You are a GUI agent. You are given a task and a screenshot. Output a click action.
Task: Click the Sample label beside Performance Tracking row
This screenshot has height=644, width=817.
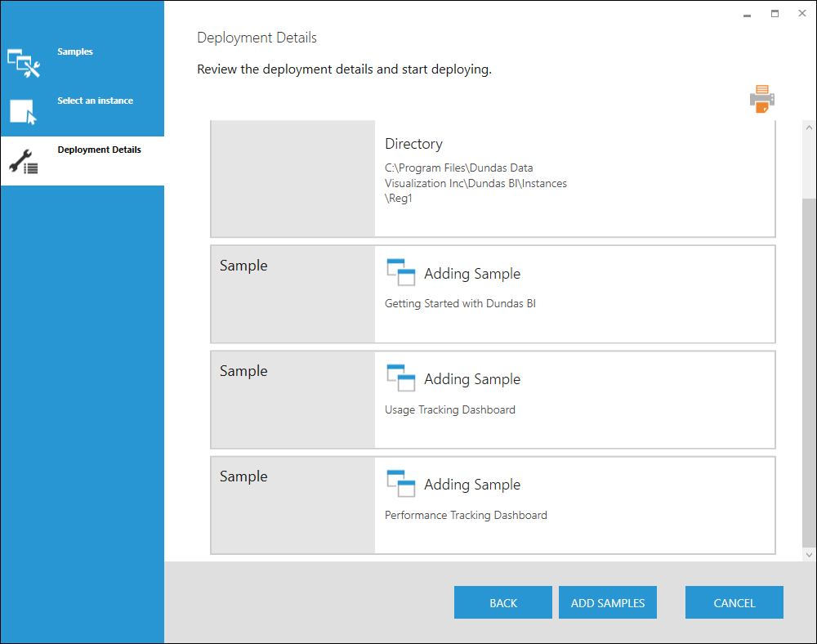pos(243,476)
